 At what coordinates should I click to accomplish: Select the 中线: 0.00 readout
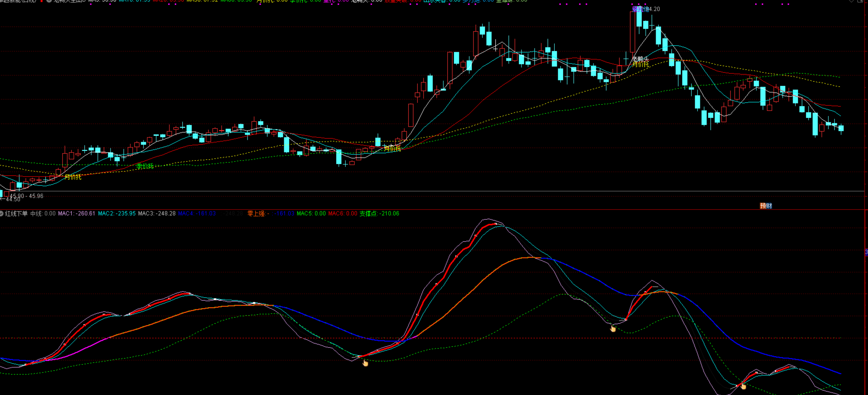(43, 213)
